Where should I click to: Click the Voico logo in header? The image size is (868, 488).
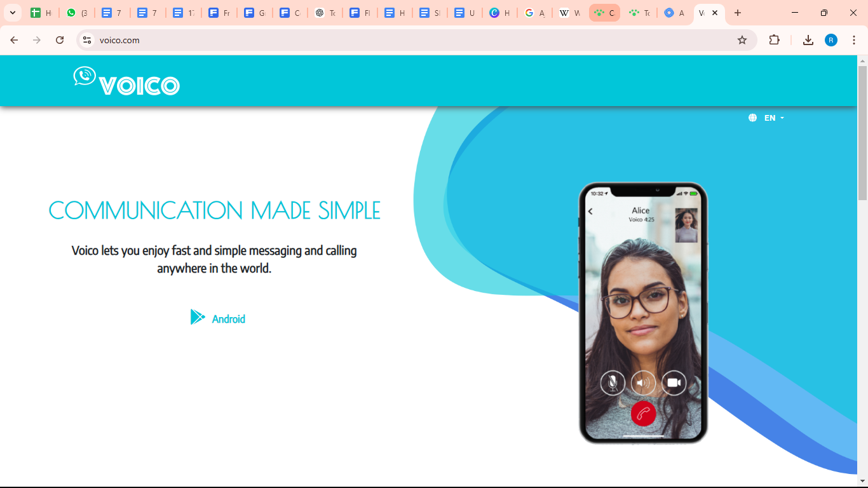click(x=126, y=81)
